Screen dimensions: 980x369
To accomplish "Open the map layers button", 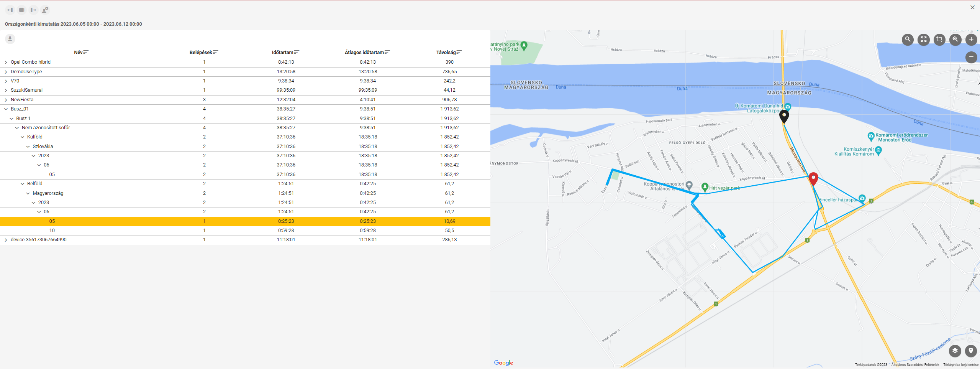I will click(955, 351).
